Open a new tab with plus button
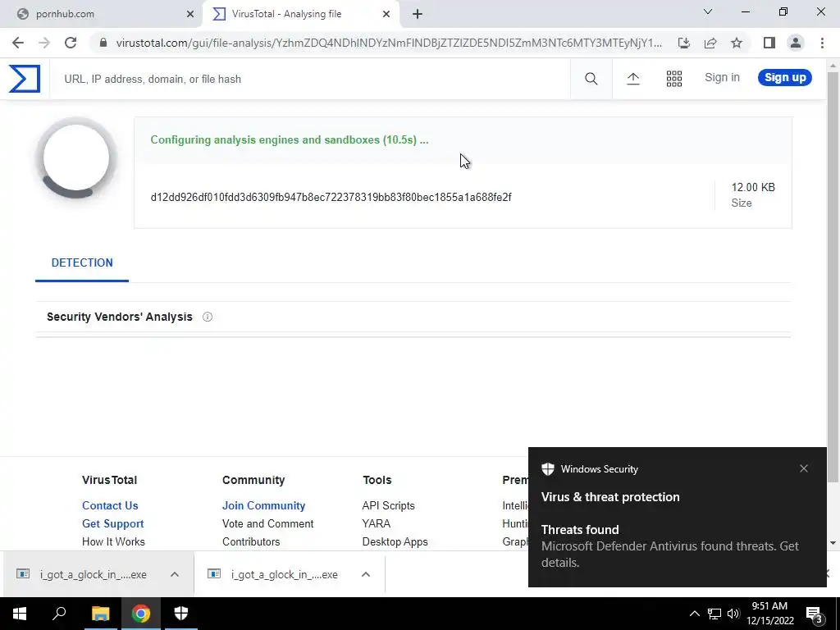Image resolution: width=840 pixels, height=630 pixels. coord(418,14)
